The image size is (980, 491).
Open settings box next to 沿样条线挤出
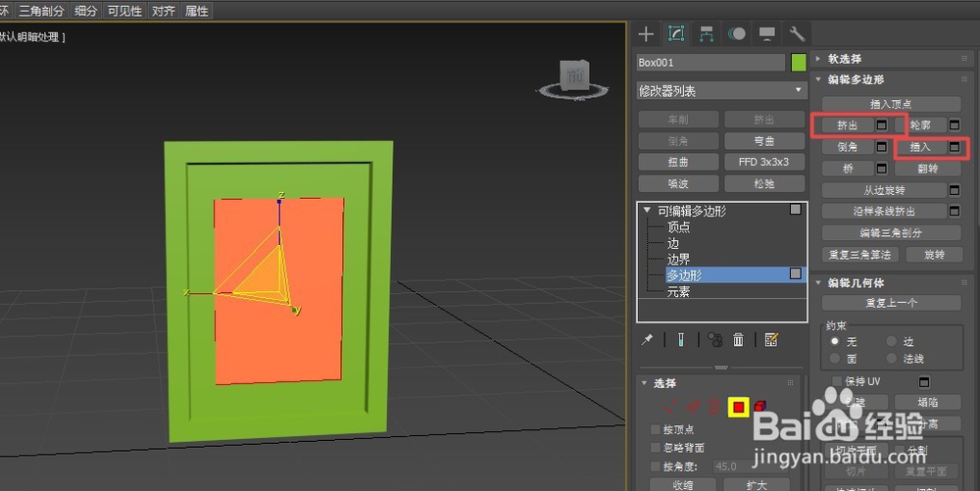click(x=955, y=211)
